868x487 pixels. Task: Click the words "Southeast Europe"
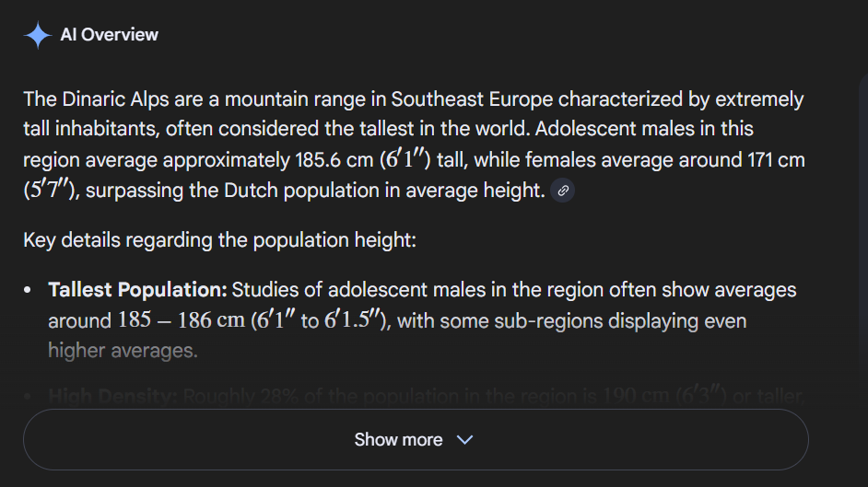pos(472,99)
